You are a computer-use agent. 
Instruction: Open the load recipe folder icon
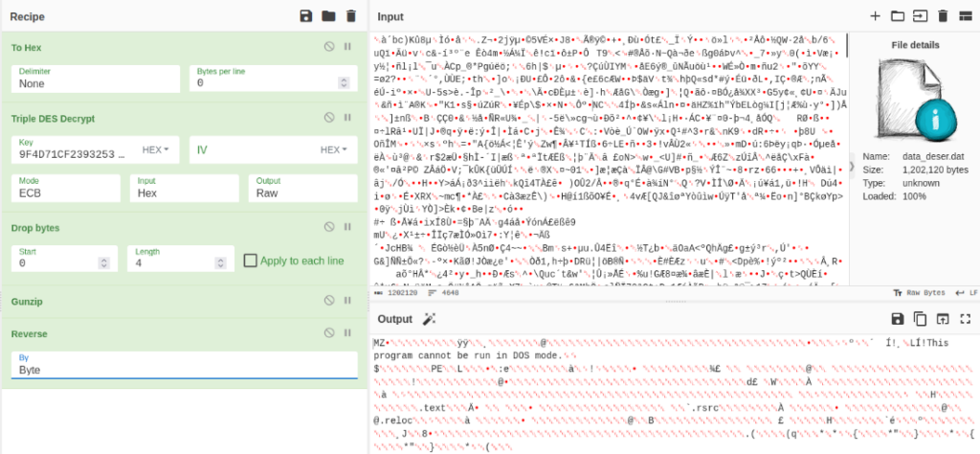[x=328, y=16]
